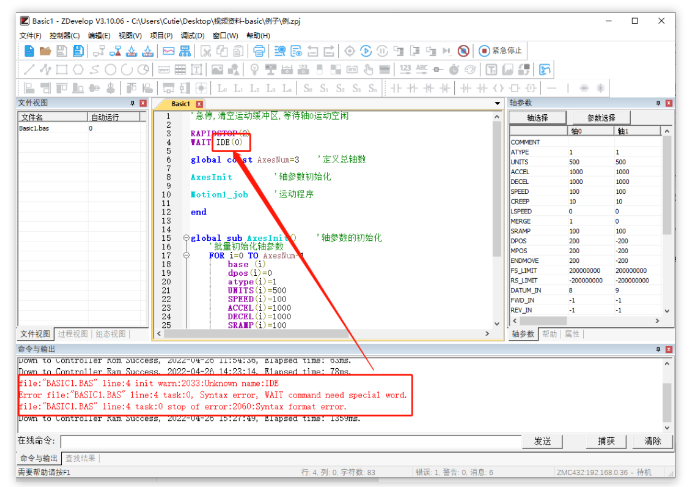The width and height of the screenshot is (689, 487).
Task: Select the straight line drawing tool
Action: pos(29,69)
